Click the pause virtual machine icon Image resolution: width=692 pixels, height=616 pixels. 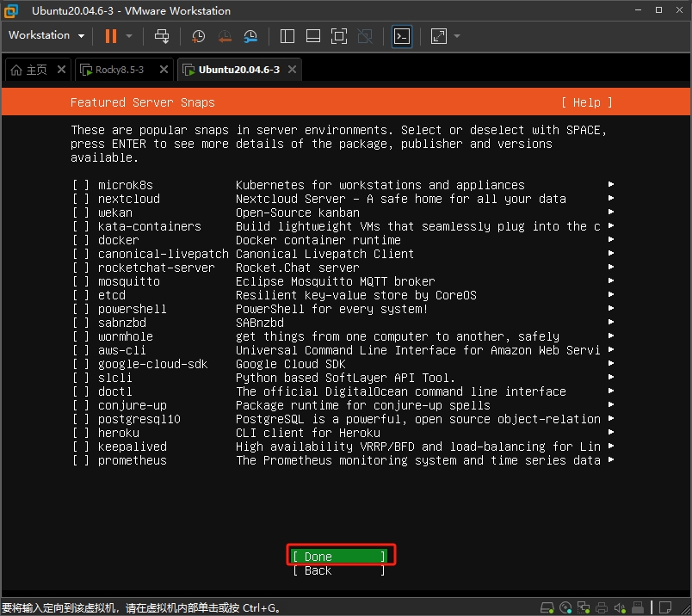pyautogui.click(x=111, y=36)
